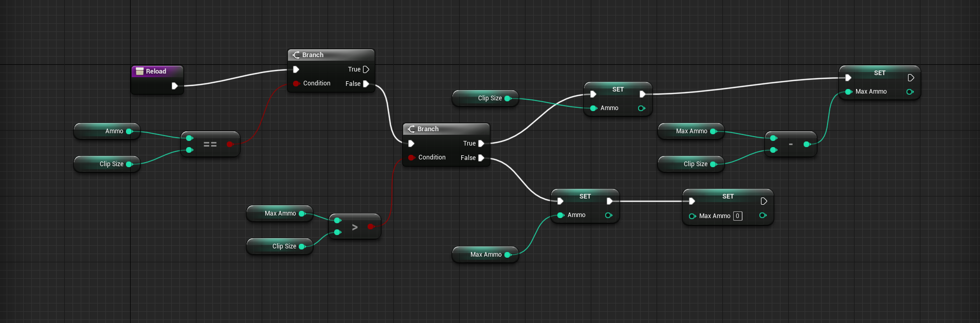
Task: Click the exec input pin of the second Branch
Action: point(411,143)
